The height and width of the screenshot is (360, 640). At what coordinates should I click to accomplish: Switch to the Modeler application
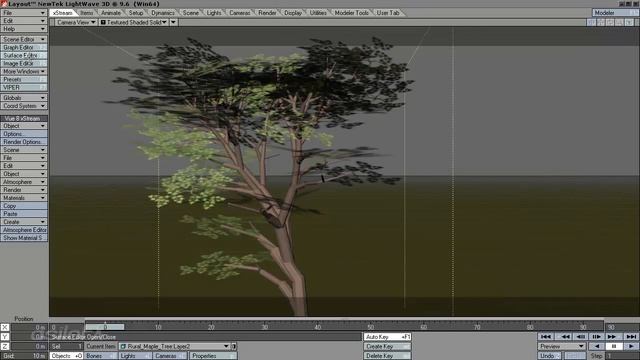click(615, 13)
